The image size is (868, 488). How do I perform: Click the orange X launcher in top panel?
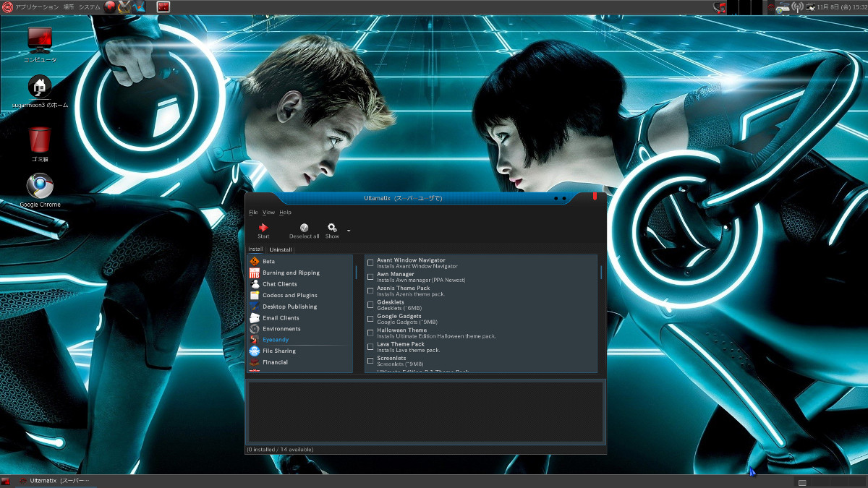124,7
